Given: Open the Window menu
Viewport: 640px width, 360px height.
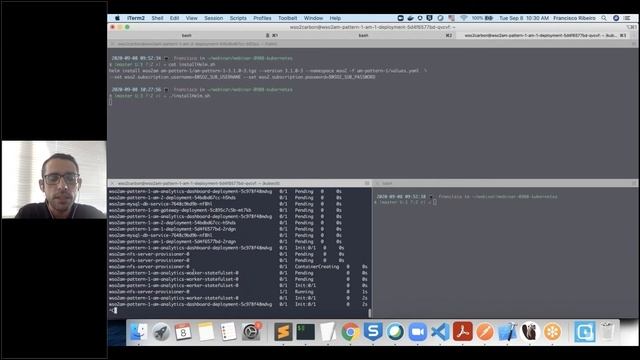Looking at the screenshot, I should coord(313,18).
